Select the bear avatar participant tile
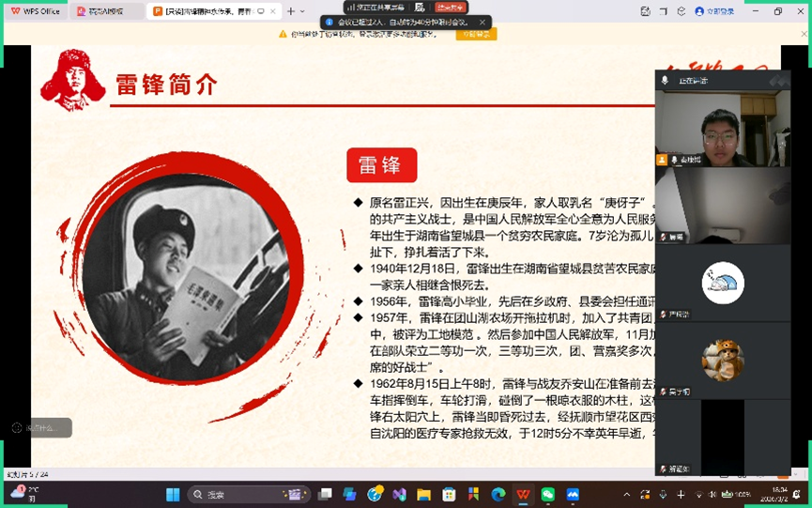This screenshot has width=812, height=508. point(722,360)
